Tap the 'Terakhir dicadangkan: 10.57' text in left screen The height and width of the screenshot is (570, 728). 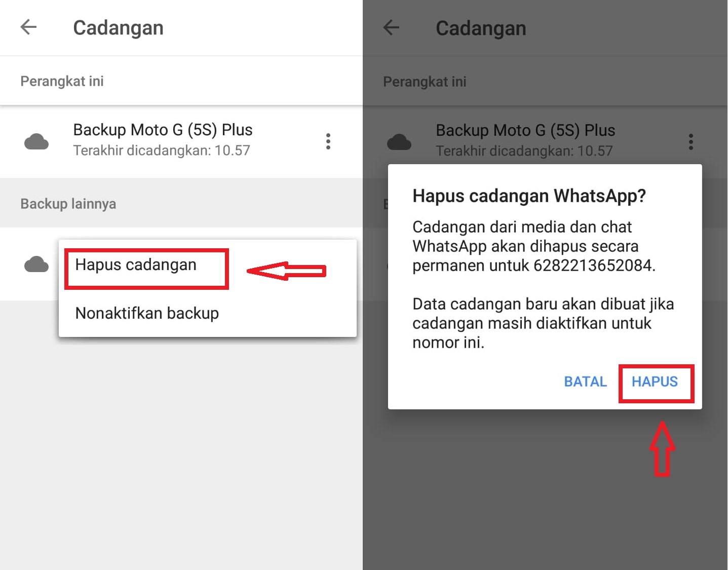click(x=162, y=150)
